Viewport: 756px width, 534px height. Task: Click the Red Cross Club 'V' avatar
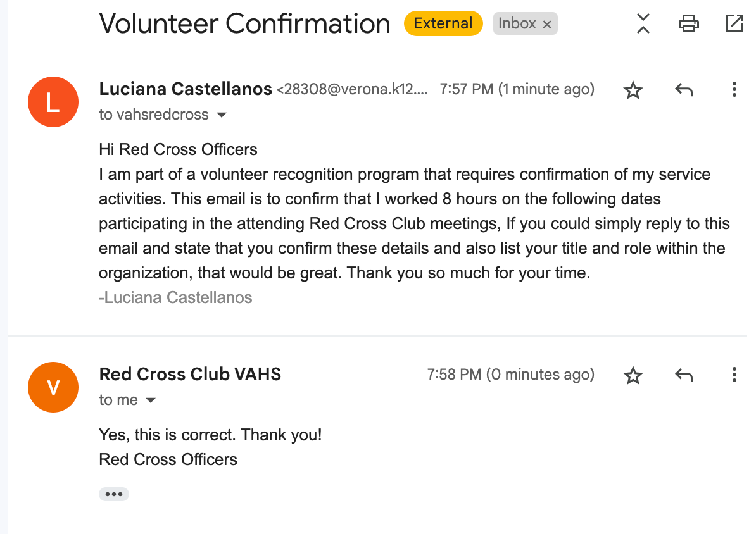pos(53,387)
